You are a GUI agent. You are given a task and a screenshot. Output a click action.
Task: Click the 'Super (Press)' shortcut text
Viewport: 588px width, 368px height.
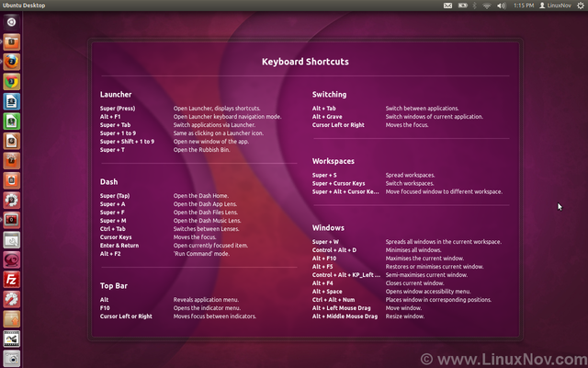point(118,109)
